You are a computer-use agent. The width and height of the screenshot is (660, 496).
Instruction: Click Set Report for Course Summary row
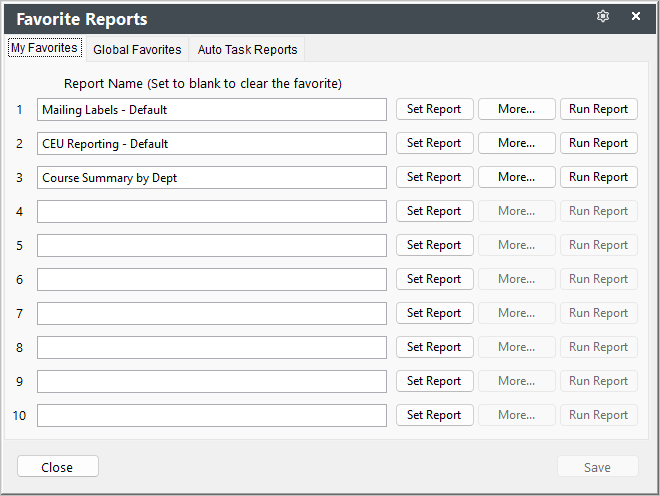pos(434,177)
